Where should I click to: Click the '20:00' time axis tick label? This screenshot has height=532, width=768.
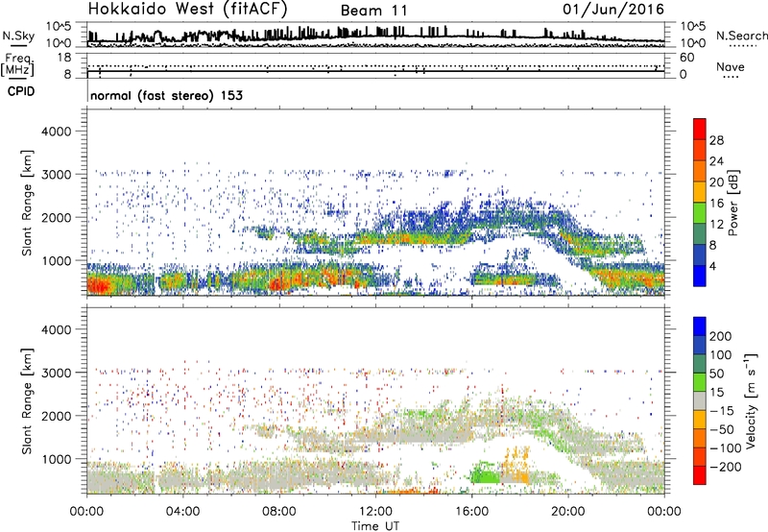tap(568, 512)
